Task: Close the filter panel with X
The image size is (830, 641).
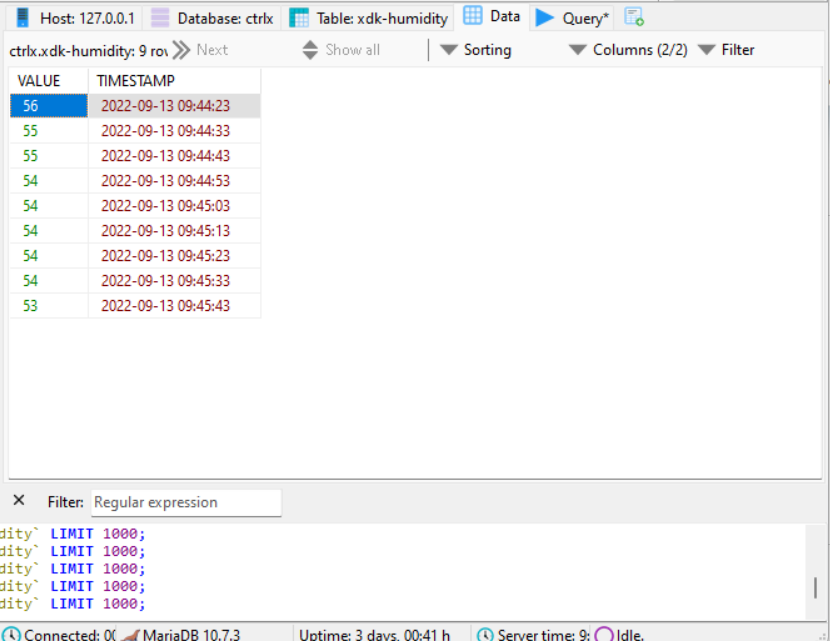Action: 19,501
